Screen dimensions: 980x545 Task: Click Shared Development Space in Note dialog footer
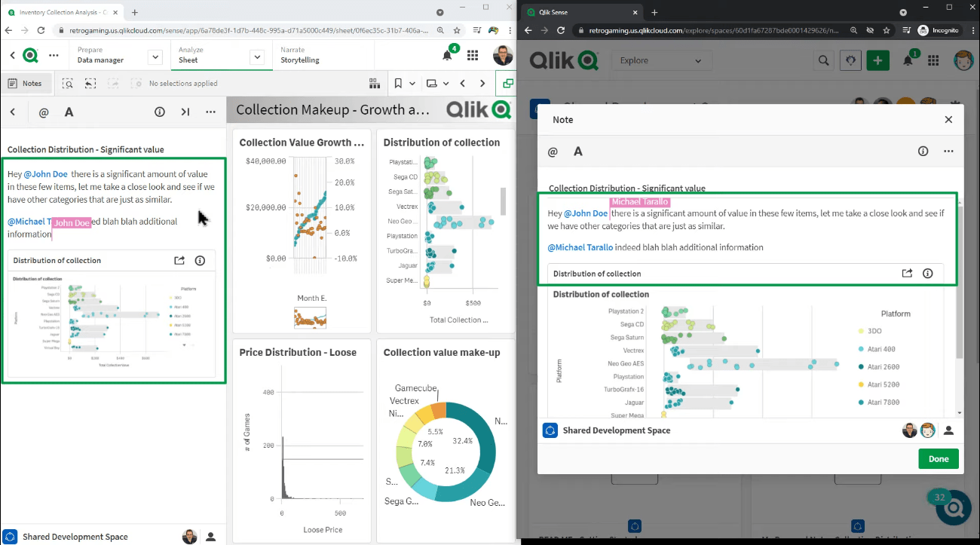pyautogui.click(x=616, y=430)
